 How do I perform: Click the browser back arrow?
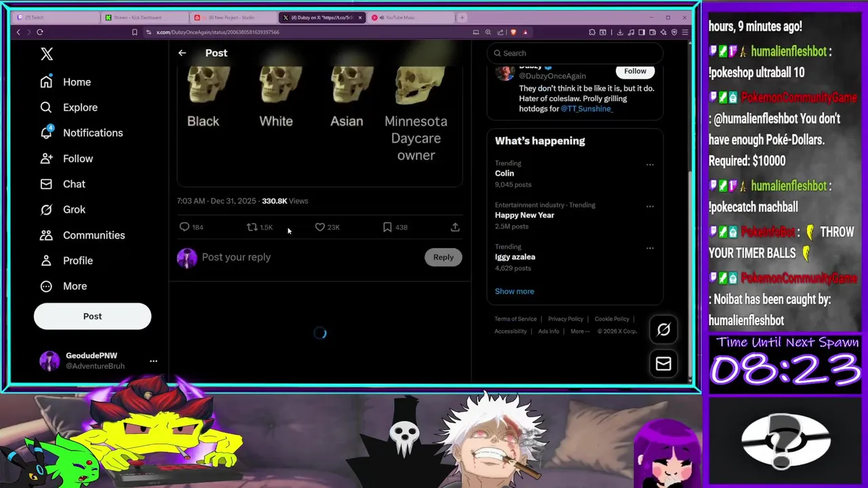tap(18, 32)
